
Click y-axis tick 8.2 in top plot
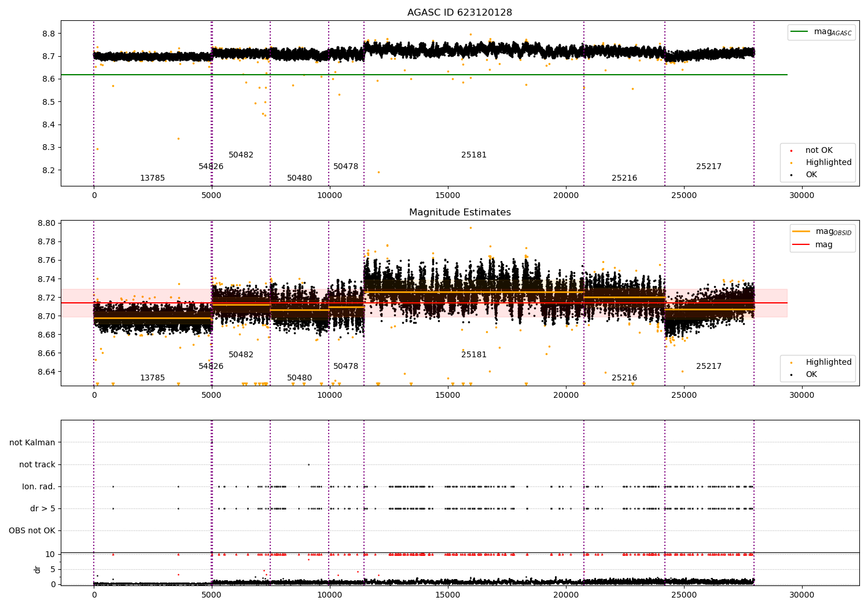[x=49, y=170]
